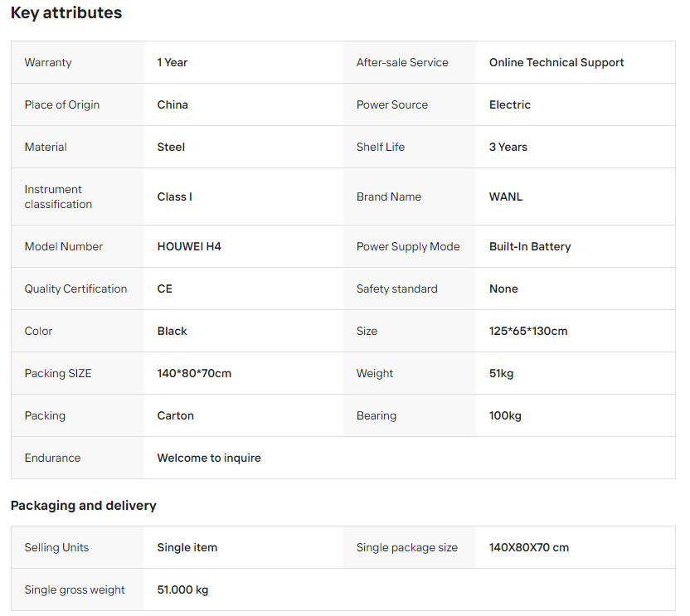690x616 pixels.
Task: Select the Material value Steel
Action: pos(171,147)
